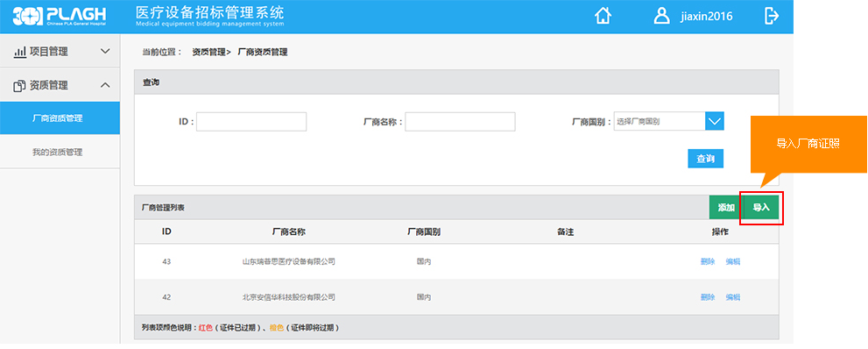The image size is (868, 349).
Task: Click ID cell 43
Action: [166, 261]
